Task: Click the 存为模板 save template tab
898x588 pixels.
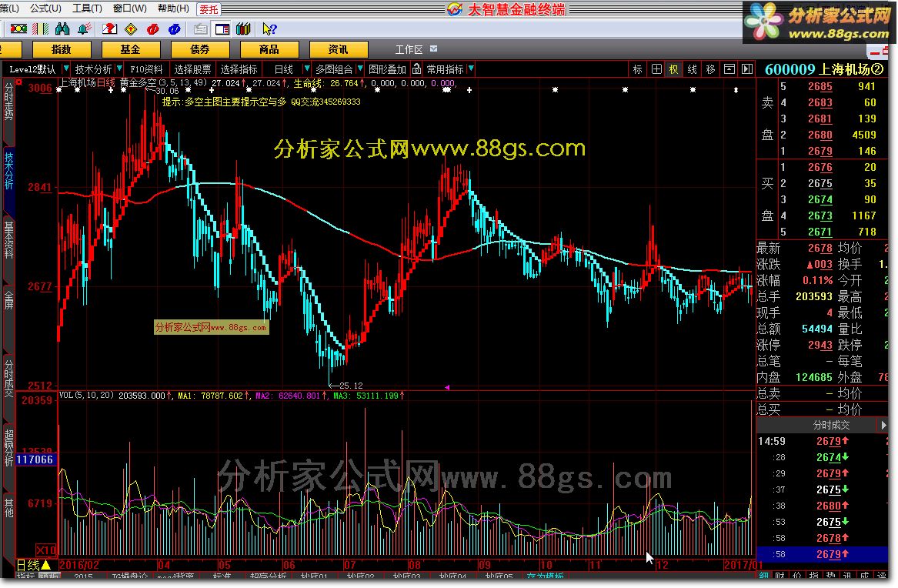Action: tap(546, 576)
